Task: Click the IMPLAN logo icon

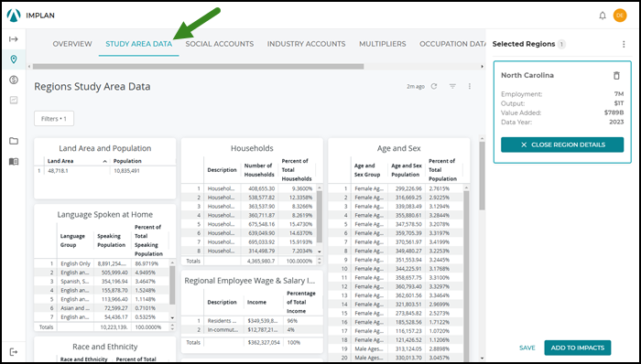Action: (14, 16)
